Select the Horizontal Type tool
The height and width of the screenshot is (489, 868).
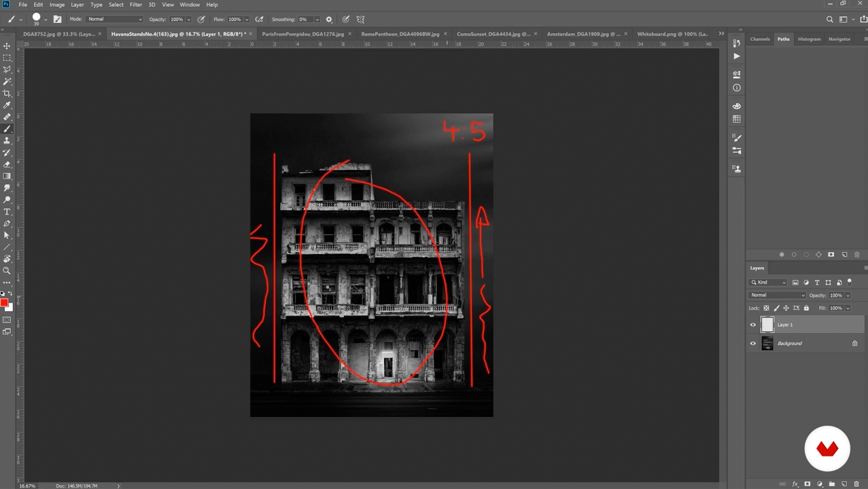pyautogui.click(x=7, y=212)
